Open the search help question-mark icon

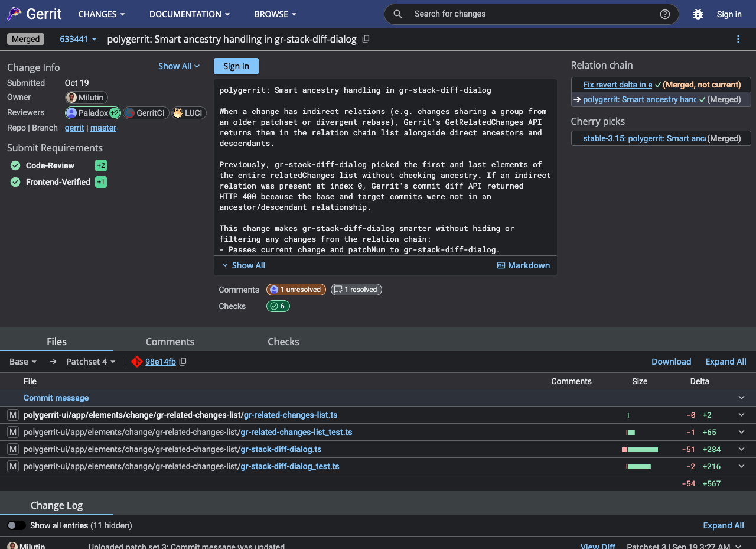pyautogui.click(x=665, y=14)
